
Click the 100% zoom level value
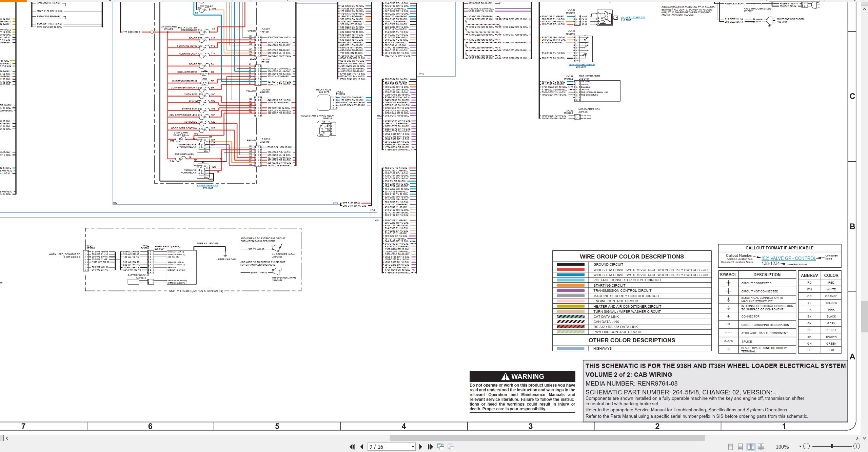(x=782, y=447)
